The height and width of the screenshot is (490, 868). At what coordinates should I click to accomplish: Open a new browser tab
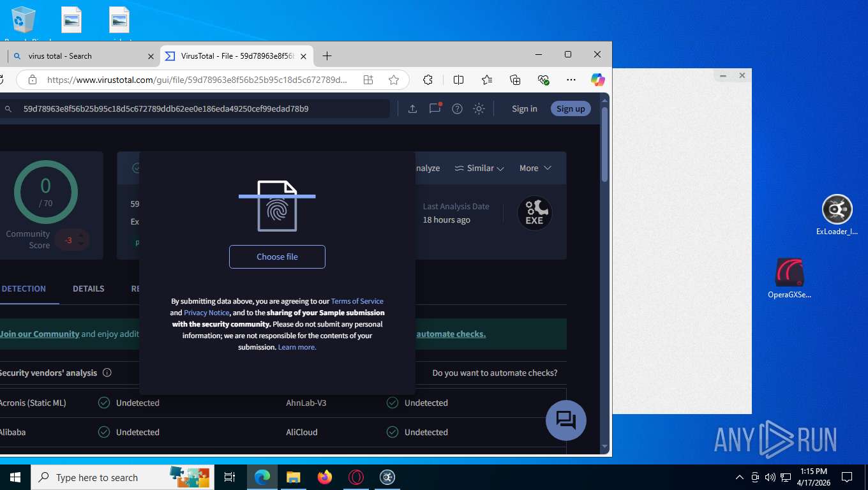click(327, 56)
